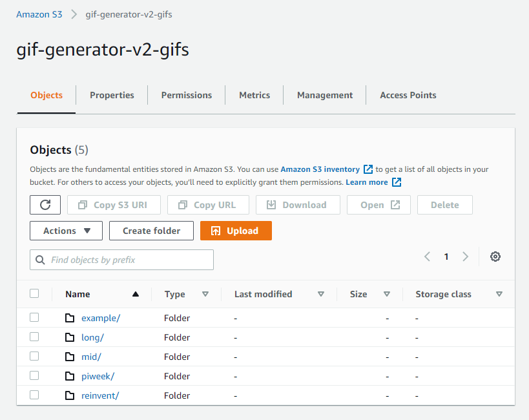Click the Copy URL button
This screenshot has height=420, width=529.
tap(208, 205)
